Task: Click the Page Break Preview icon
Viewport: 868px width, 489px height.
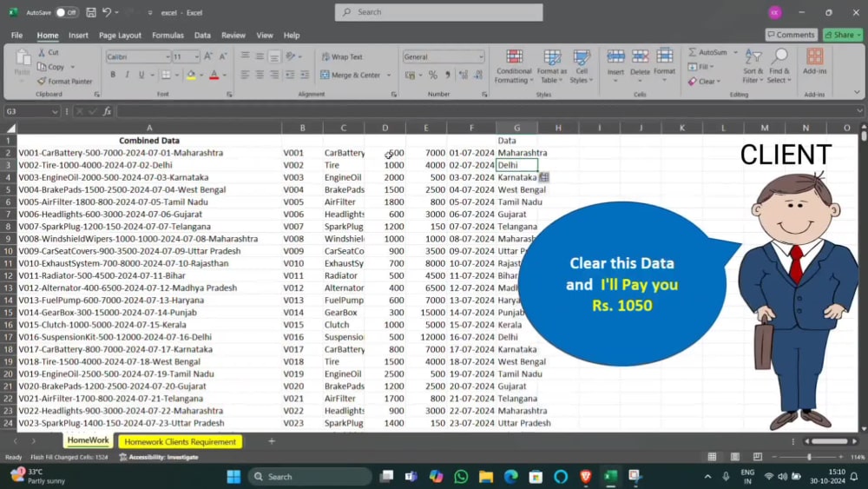Action: (757, 457)
